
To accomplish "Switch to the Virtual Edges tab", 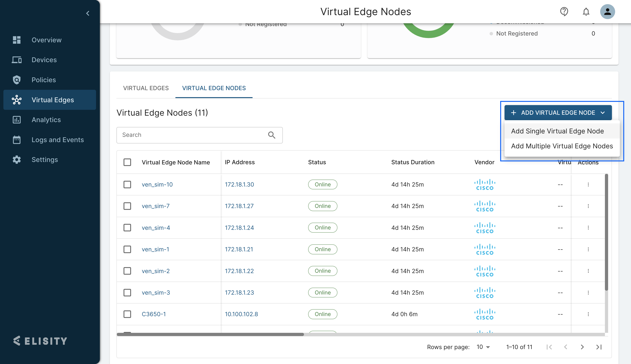I will pos(146,88).
